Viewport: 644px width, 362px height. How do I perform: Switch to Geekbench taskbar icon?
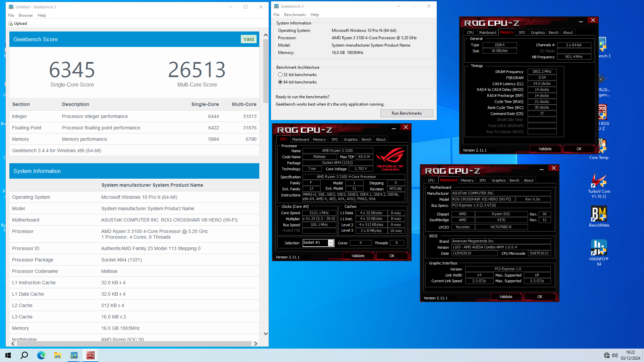click(74, 355)
